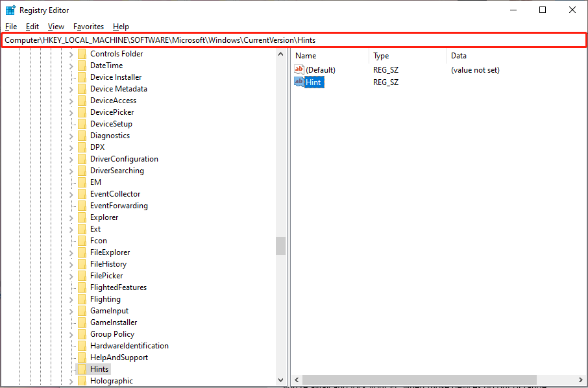This screenshot has width=588, height=388.
Task: Click the Hints folder icon
Action: 82,369
